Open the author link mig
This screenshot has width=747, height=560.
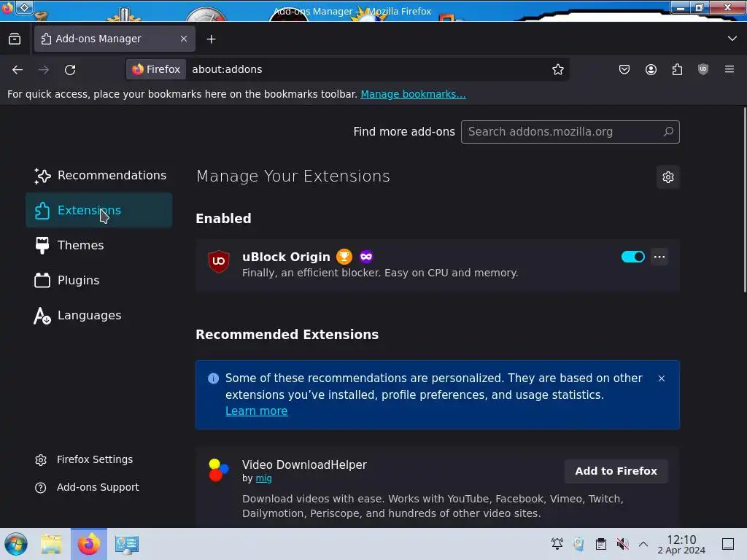pyautogui.click(x=263, y=478)
